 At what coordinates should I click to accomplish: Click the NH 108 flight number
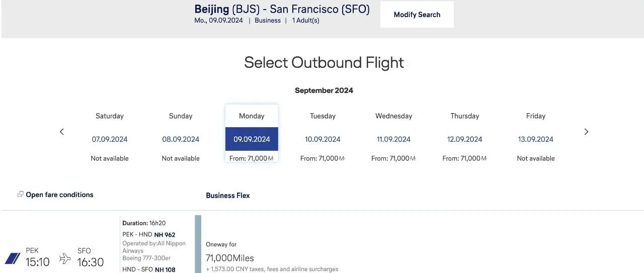click(x=165, y=270)
